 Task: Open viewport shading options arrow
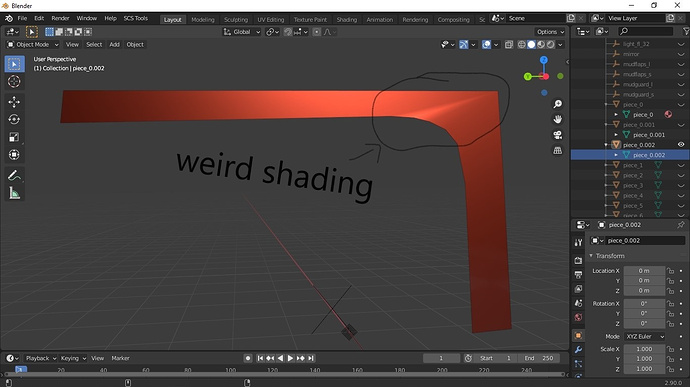tap(560, 44)
